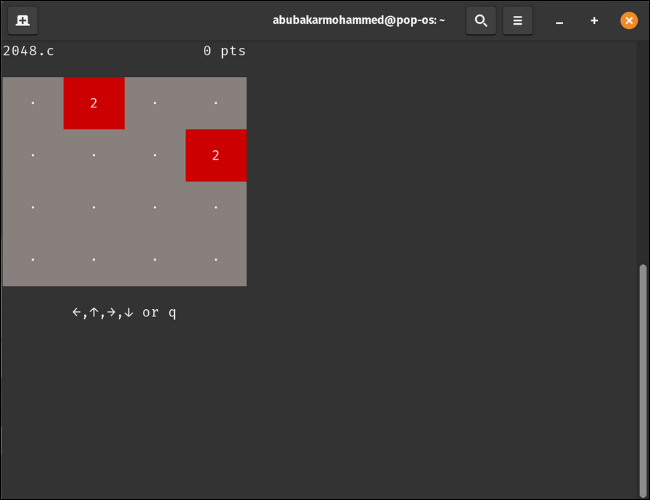The height and width of the screenshot is (500, 650).
Task: Open the terminal search tool
Action: coord(481,20)
